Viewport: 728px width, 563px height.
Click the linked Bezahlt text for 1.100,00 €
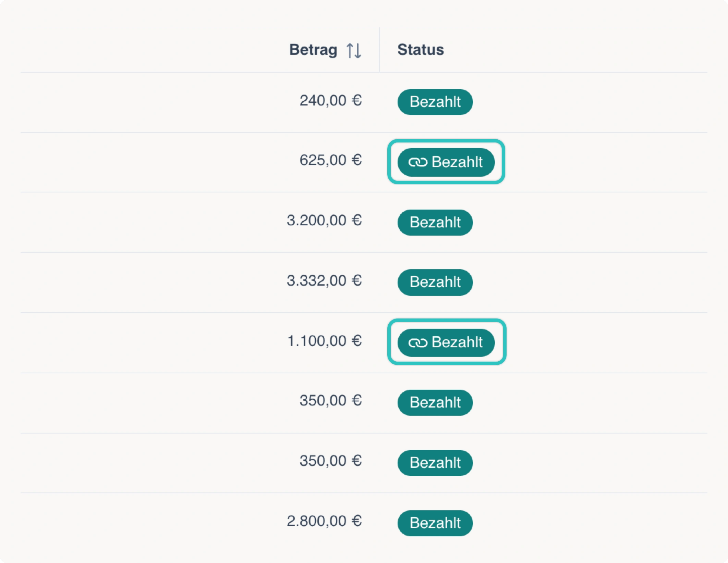click(457, 342)
